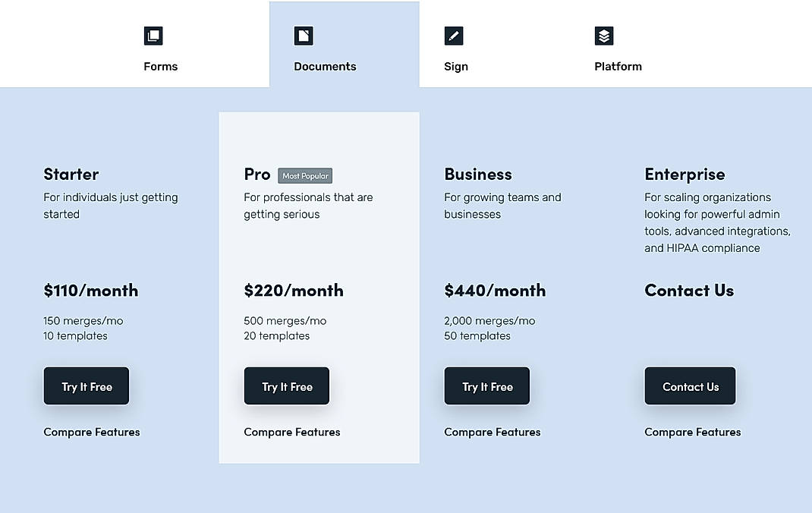Select the Documents tab
Image resolution: width=812 pixels, height=513 pixels.
click(325, 66)
